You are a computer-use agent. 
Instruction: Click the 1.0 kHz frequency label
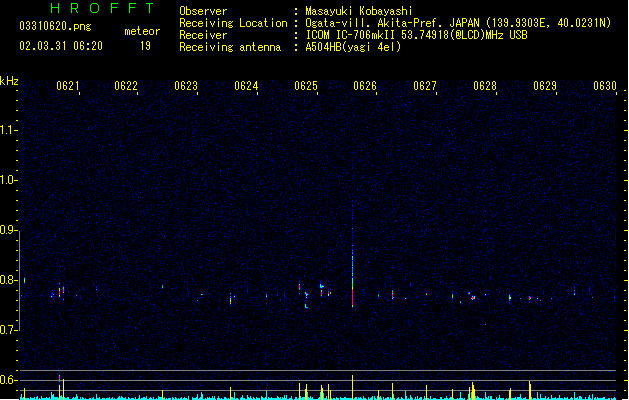pyautogui.click(x=8, y=180)
